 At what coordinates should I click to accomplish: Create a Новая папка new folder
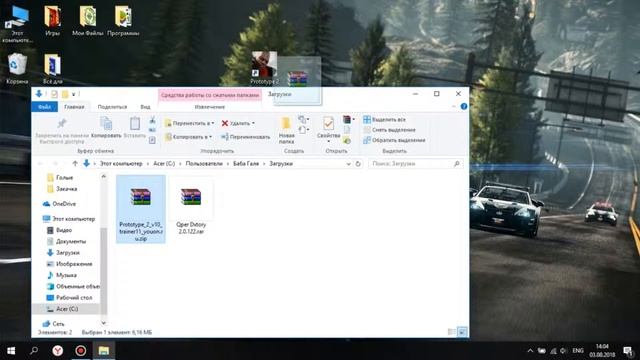point(286,130)
